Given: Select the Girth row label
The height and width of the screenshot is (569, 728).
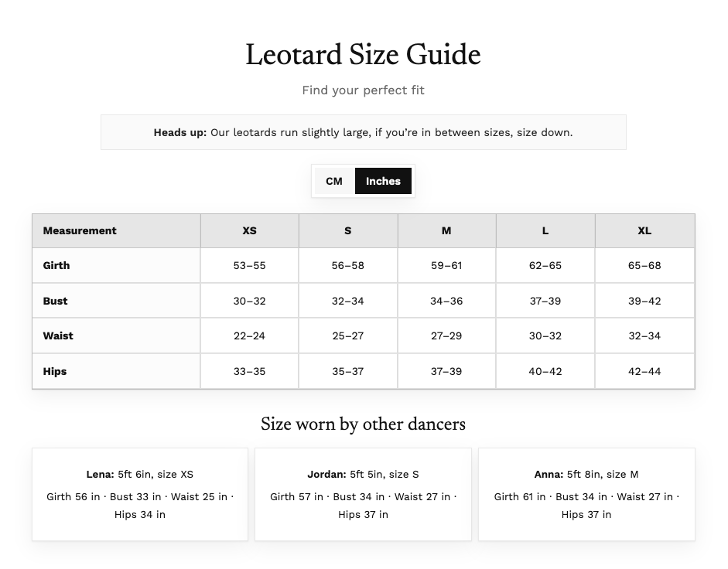Looking at the screenshot, I should [x=56, y=265].
